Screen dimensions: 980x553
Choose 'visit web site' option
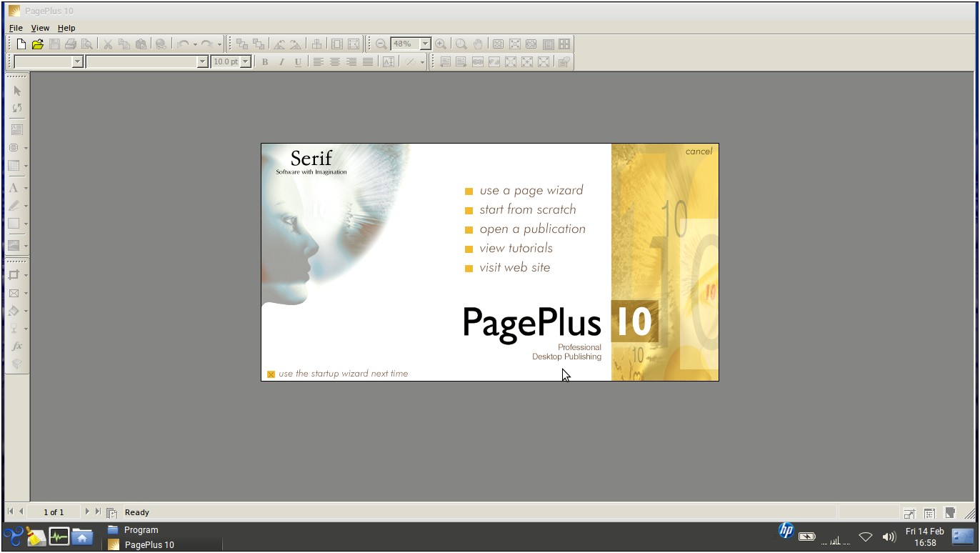(515, 267)
